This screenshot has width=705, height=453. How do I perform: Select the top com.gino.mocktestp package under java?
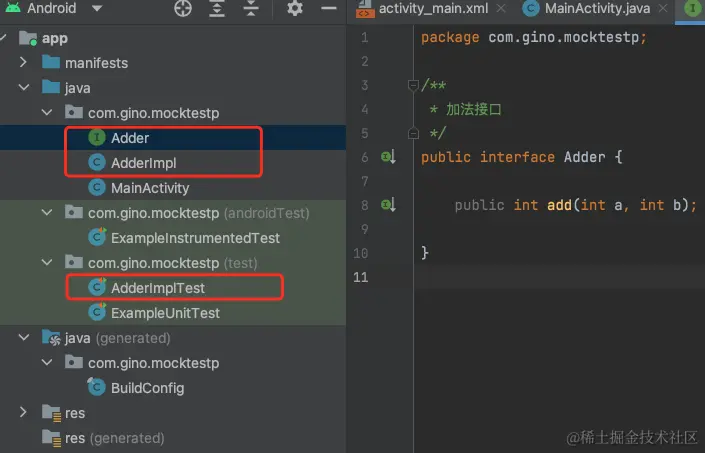pos(153,113)
